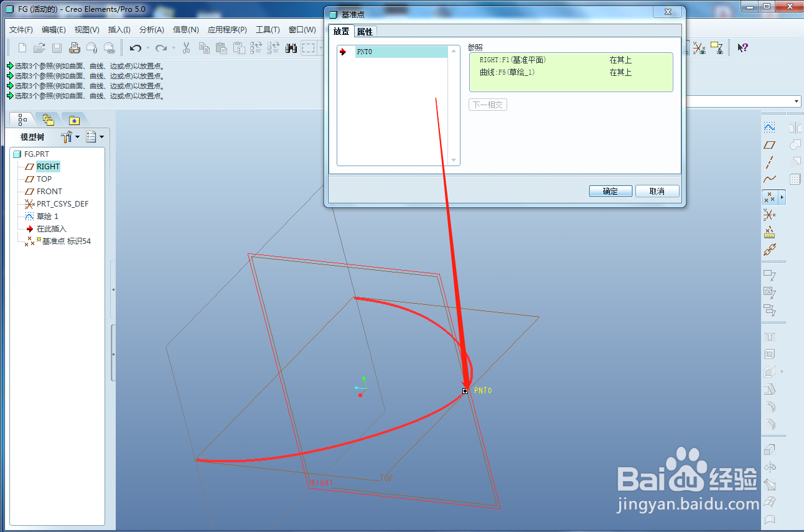
Task: Click the Cut scissors icon
Action: tap(186, 48)
